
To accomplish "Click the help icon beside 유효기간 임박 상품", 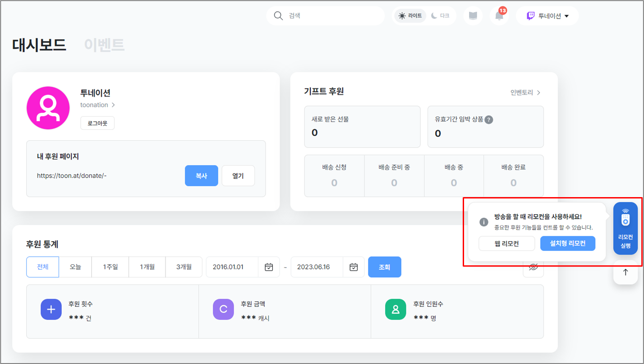I will click(x=489, y=120).
